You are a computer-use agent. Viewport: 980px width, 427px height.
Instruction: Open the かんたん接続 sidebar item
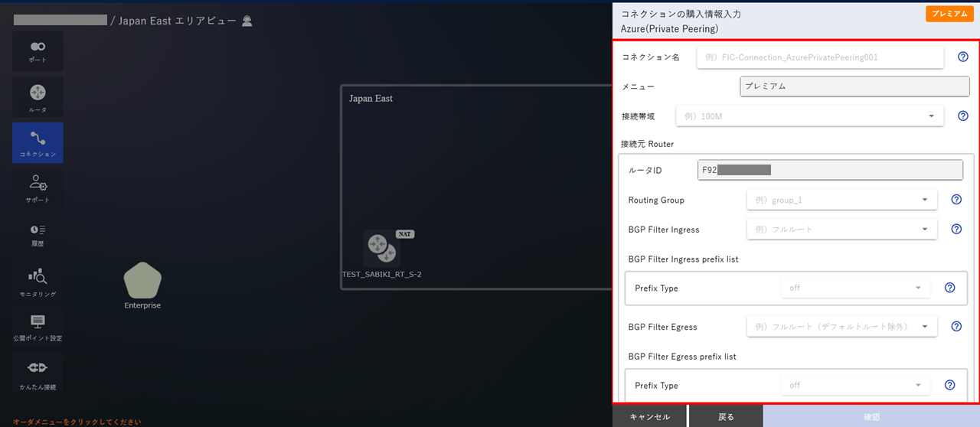coord(38,373)
